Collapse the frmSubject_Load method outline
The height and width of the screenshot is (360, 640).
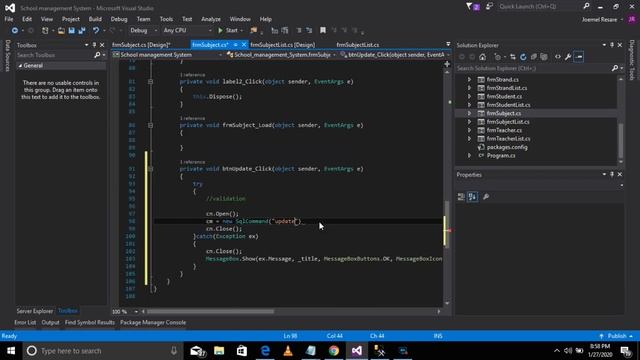[x=150, y=125]
